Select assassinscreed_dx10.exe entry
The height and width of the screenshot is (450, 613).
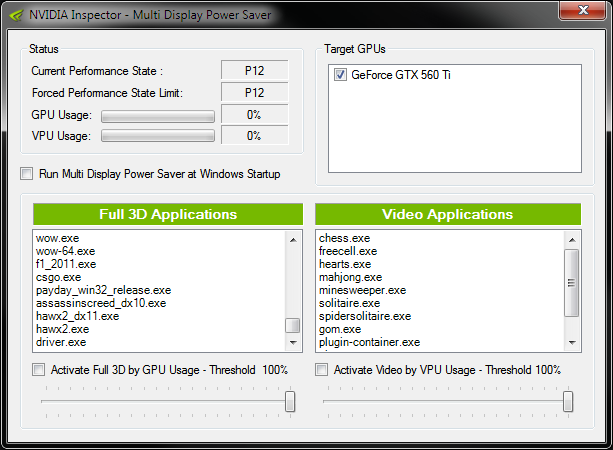pos(101,303)
